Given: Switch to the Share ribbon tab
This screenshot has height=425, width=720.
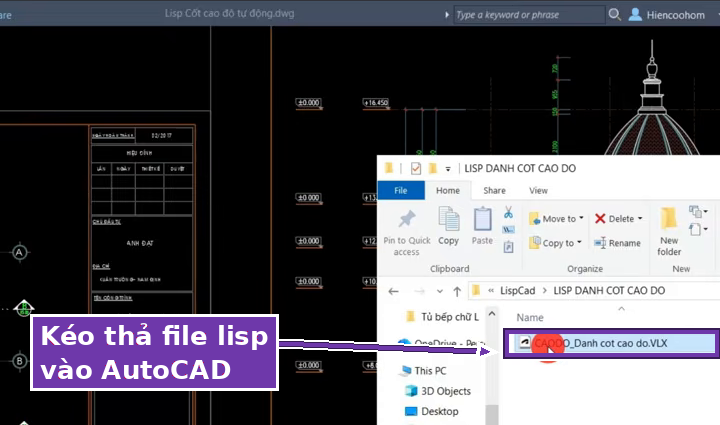Looking at the screenshot, I should (x=494, y=190).
